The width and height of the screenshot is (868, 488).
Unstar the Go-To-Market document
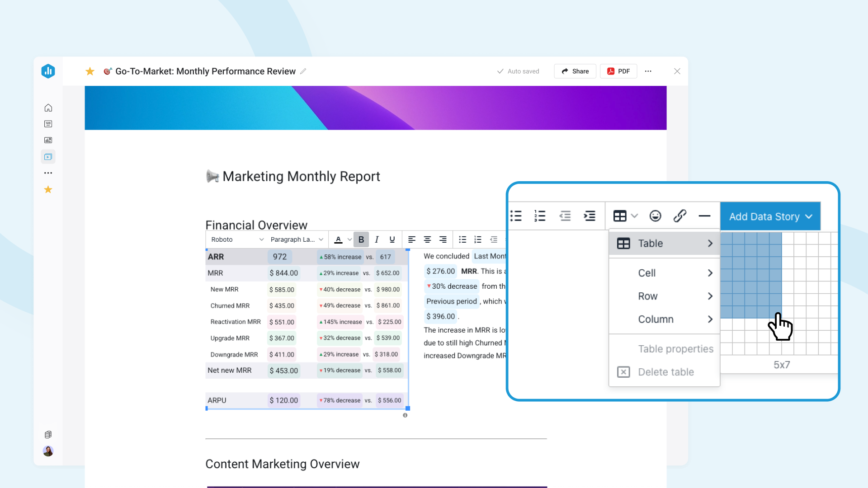[x=90, y=71]
